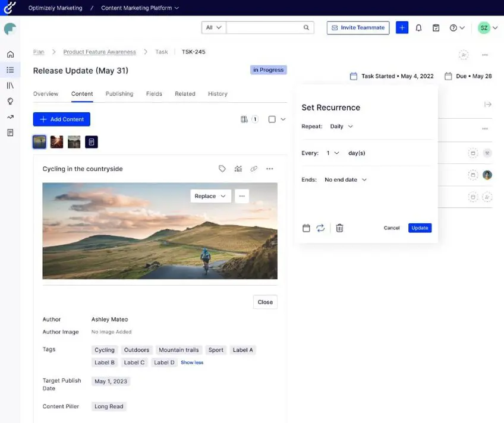Click the May 1, 2023 target publish date
This screenshot has height=423, width=504.
pos(111,381)
